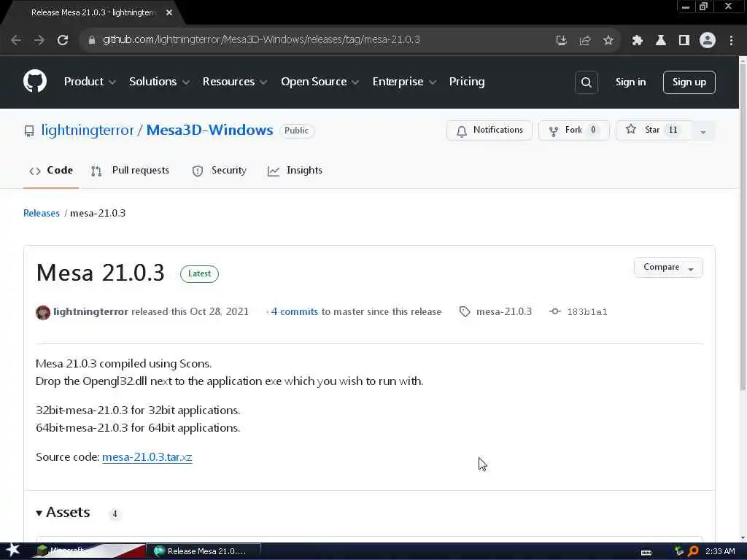Open the Pricing page

(x=466, y=82)
